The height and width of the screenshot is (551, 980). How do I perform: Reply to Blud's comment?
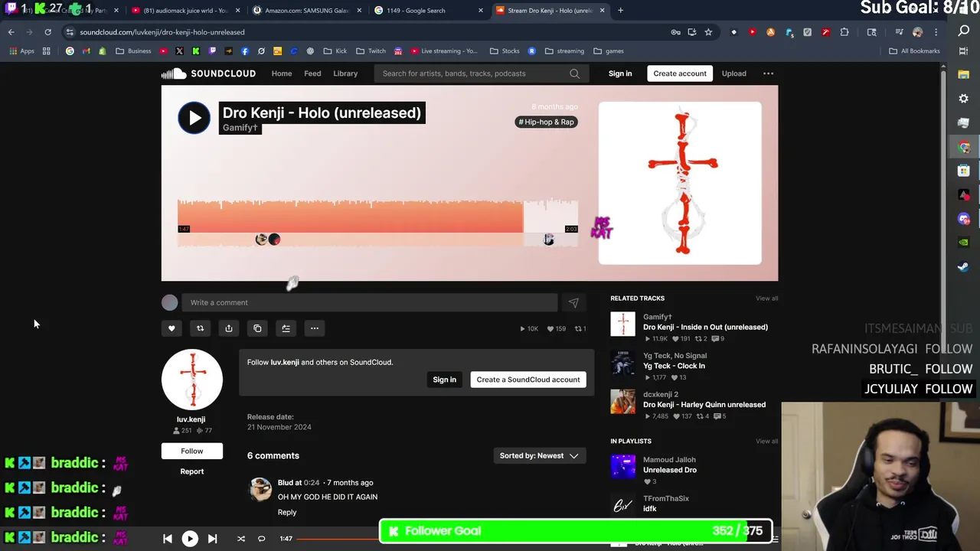pyautogui.click(x=287, y=512)
